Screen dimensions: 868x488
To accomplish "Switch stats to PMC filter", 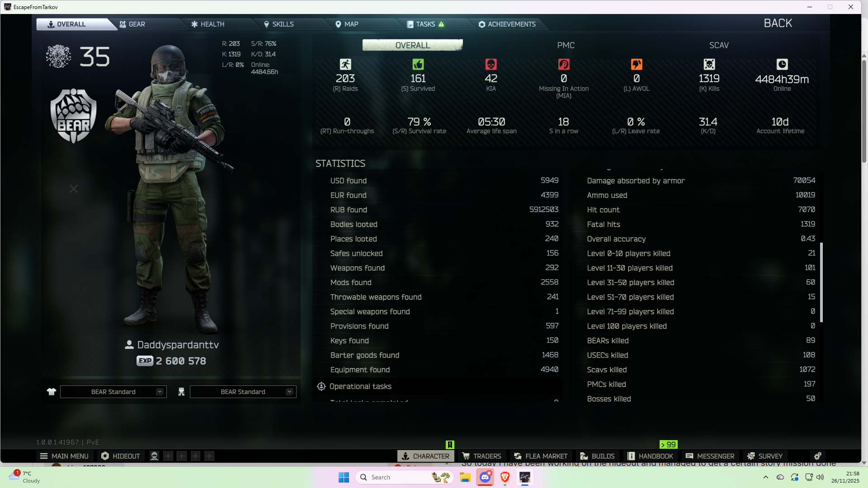I will click(566, 45).
